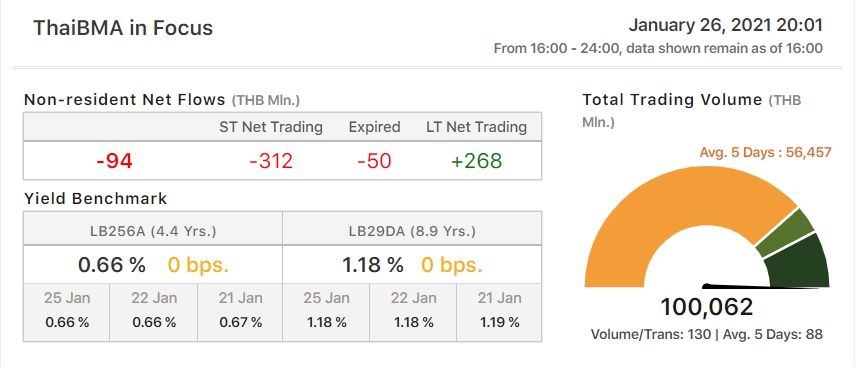This screenshot has height=367, width=856.
Task: Select the ST Net Trading column header
Action: pos(271,127)
